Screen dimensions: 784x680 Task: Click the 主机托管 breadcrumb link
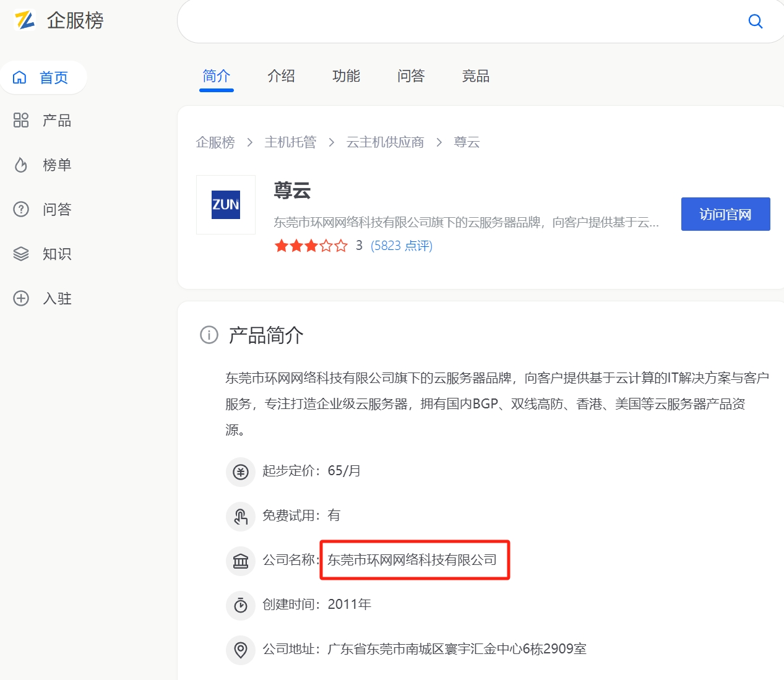pyautogui.click(x=290, y=142)
